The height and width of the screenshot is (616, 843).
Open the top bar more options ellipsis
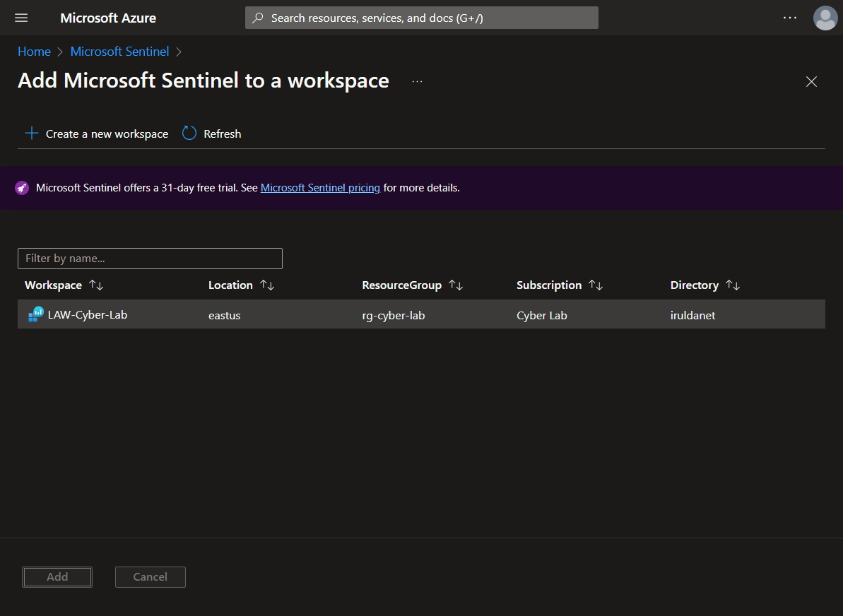(790, 18)
